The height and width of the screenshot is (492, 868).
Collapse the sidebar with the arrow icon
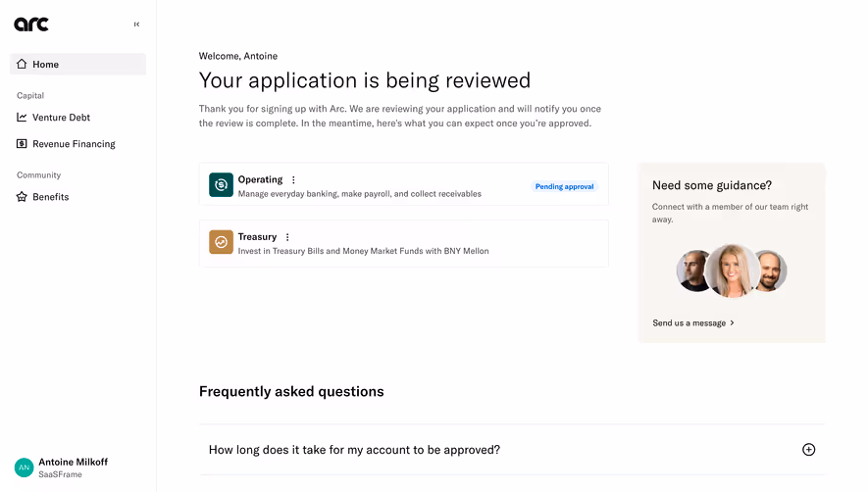tap(136, 25)
